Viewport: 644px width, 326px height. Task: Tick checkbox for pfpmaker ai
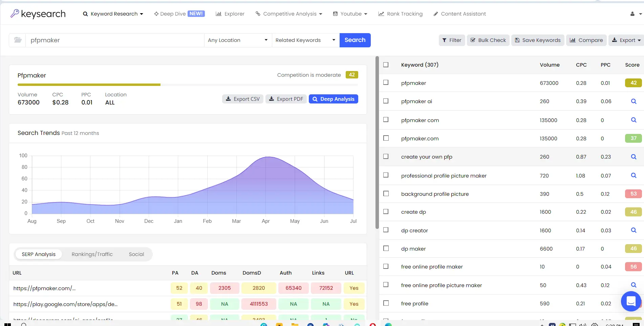pos(386,101)
